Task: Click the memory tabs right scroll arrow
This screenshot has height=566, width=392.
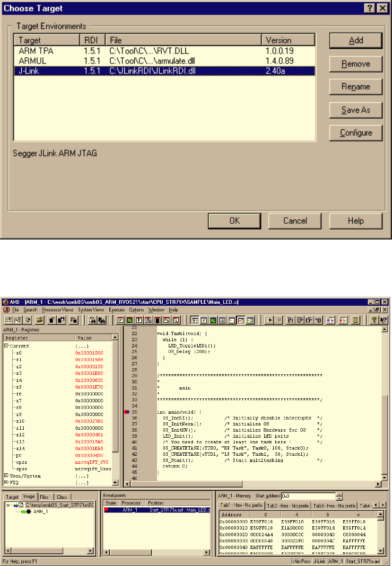Action: click(383, 505)
